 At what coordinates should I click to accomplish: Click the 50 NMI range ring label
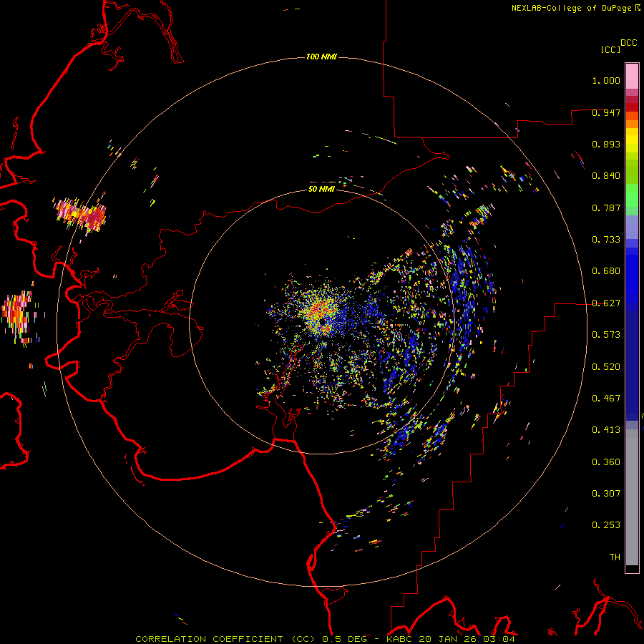coord(321,189)
